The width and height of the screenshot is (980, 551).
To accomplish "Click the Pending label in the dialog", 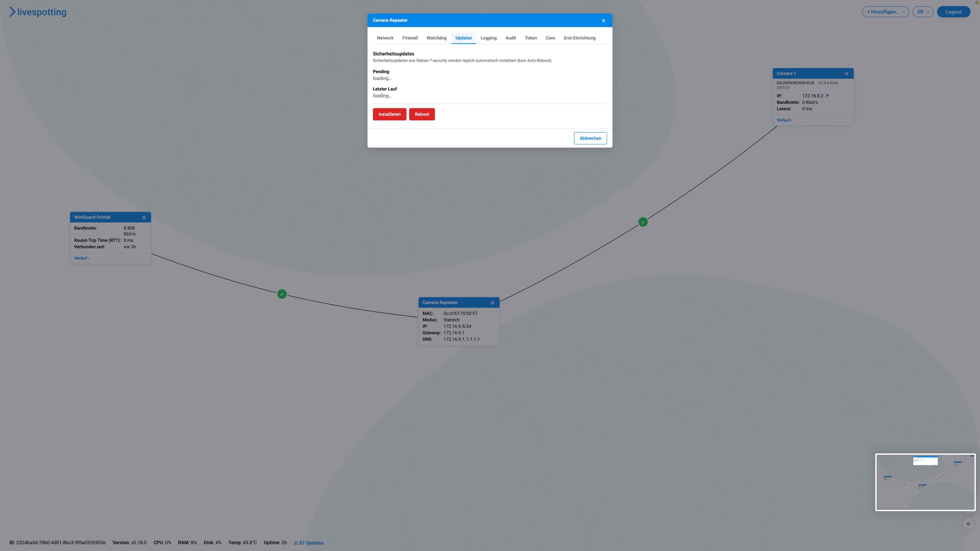I will (x=381, y=72).
